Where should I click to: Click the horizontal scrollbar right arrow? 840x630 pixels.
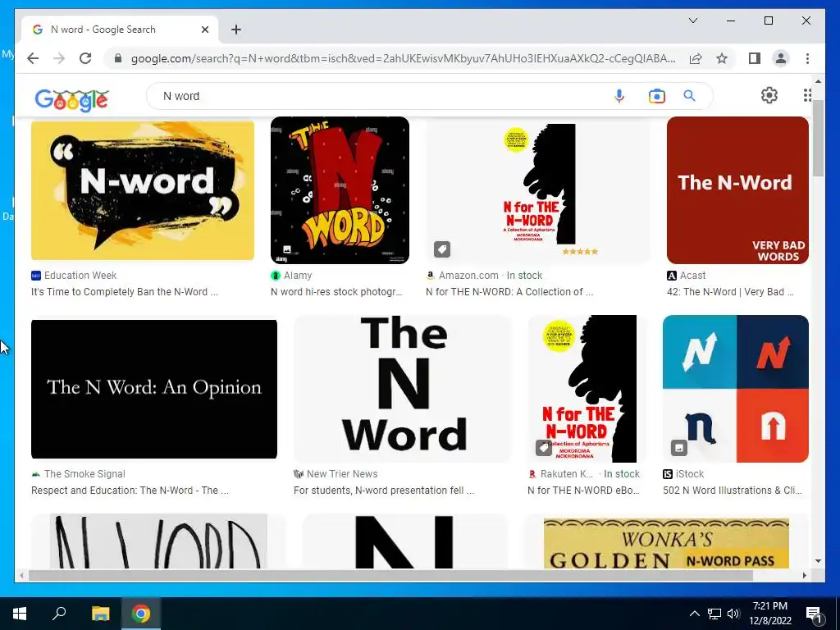(804, 575)
